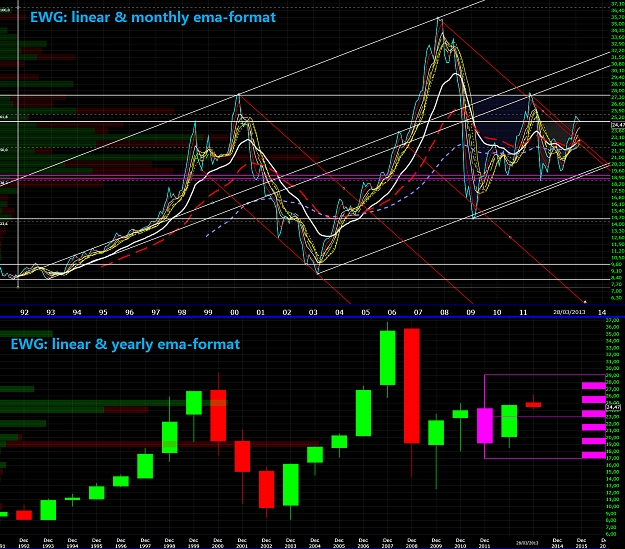This screenshot has width=625, height=549.
Task: Select the 'Dec 1995' axis label
Action: click(x=96, y=543)
